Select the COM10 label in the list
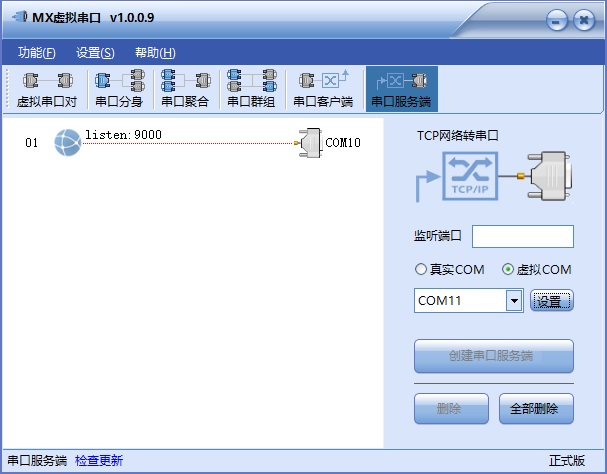Image resolution: width=607 pixels, height=474 pixels. pyautogui.click(x=343, y=143)
